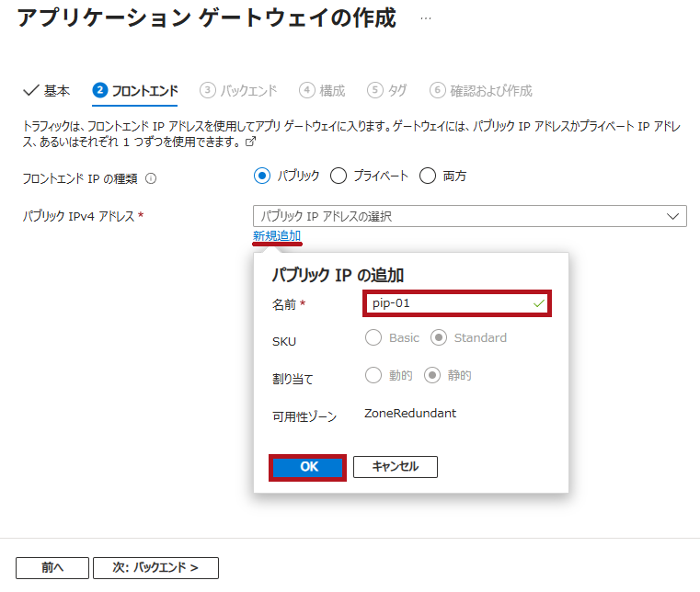This screenshot has height=592, width=700.
Task: Click the info icon next to フロントエンド IP の種類
Action: [x=152, y=179]
